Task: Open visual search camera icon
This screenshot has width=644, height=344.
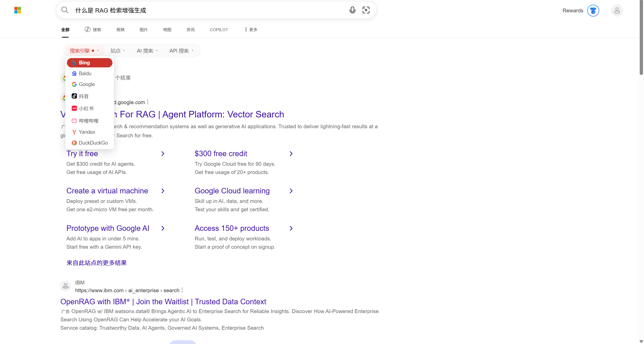Action: [366, 10]
